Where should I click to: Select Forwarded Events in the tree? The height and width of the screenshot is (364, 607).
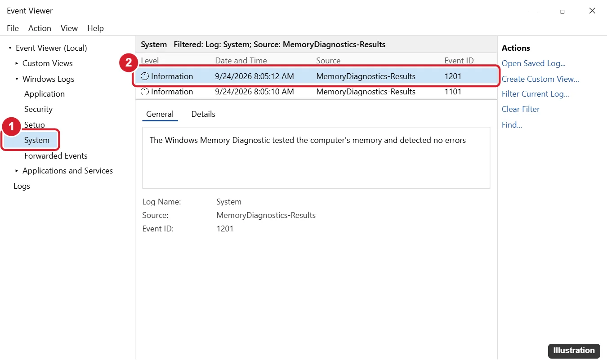(x=56, y=156)
